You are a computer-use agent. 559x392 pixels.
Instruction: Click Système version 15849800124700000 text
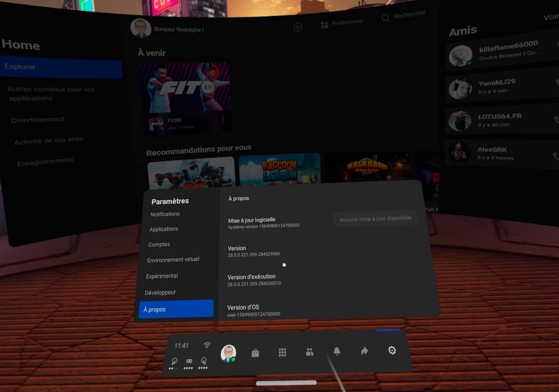click(x=264, y=226)
